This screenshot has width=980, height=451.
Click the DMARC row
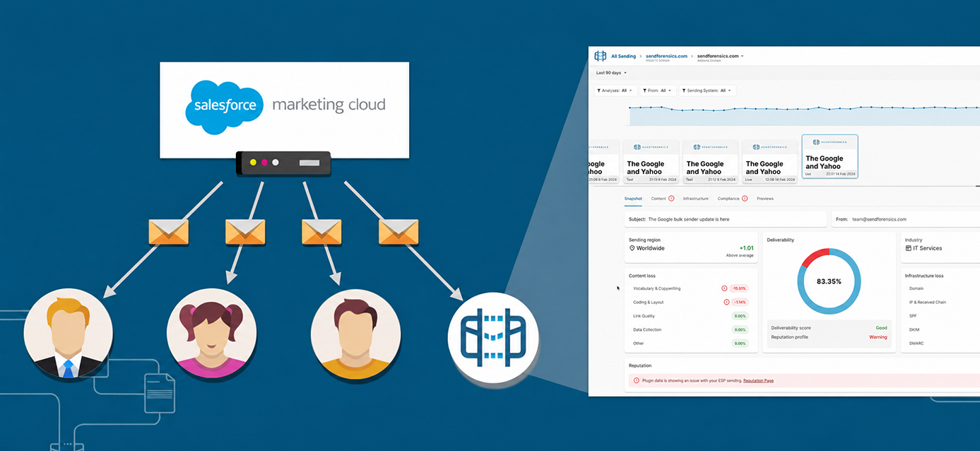coord(916,344)
